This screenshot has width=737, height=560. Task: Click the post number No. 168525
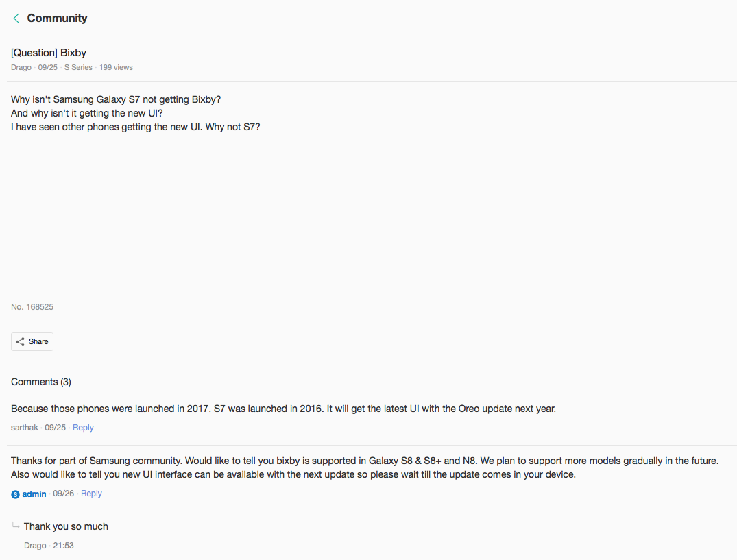pyautogui.click(x=32, y=307)
